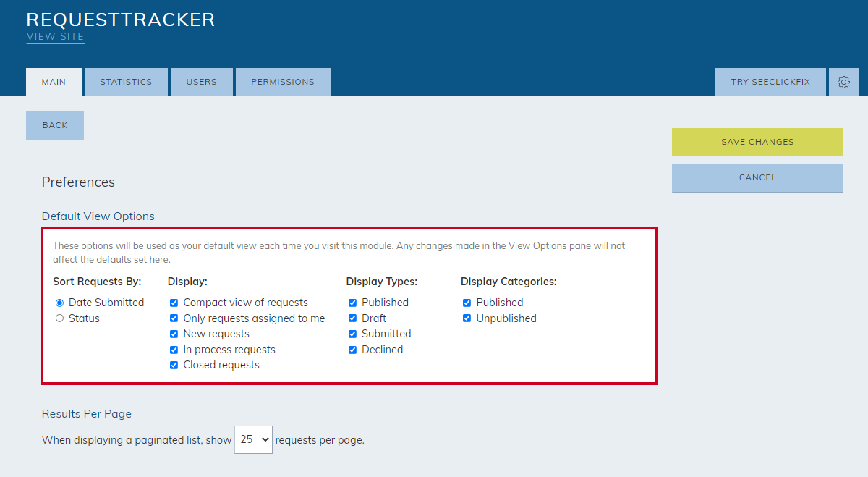Screen dimensions: 868x477
Task: Switch to the Main tab
Action: click(x=54, y=82)
